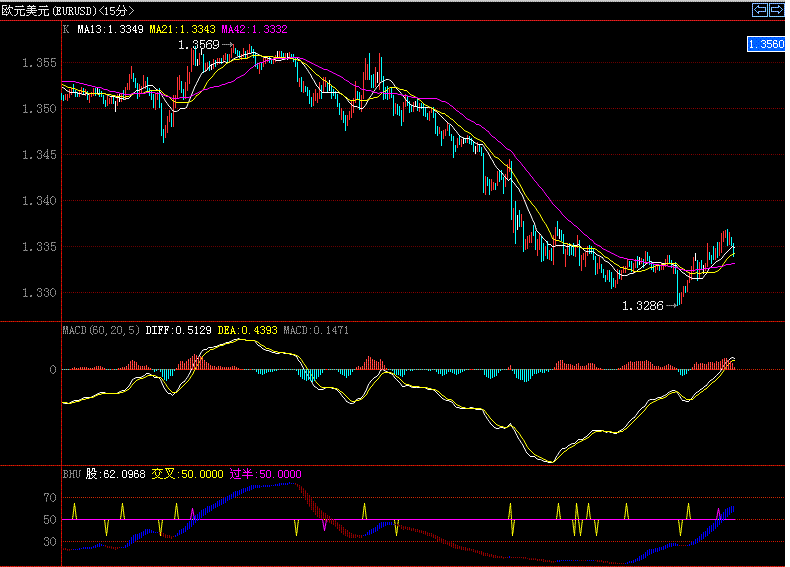The height and width of the screenshot is (567, 790).
Task: Click the MACD 0.1471 histogram value label
Action: pos(309,329)
